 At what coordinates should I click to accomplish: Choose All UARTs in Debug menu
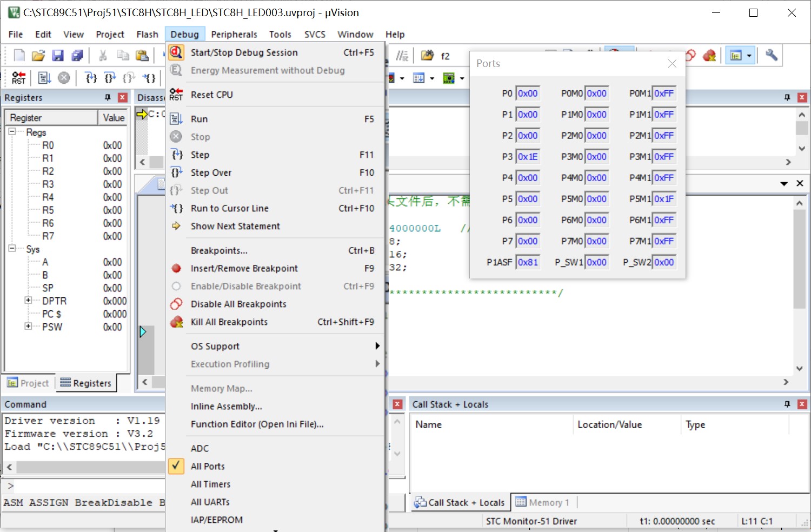click(275, 502)
